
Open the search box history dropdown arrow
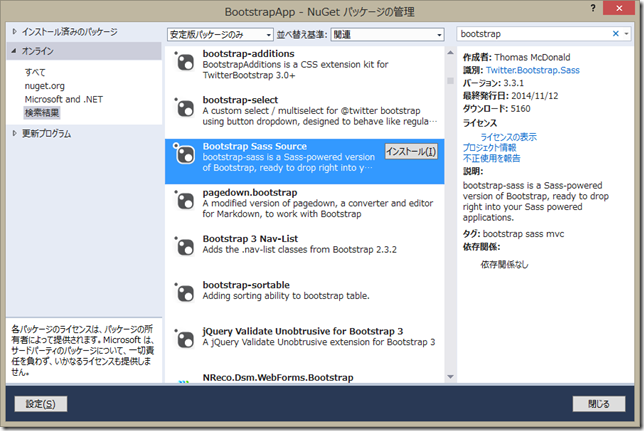[x=626, y=34]
